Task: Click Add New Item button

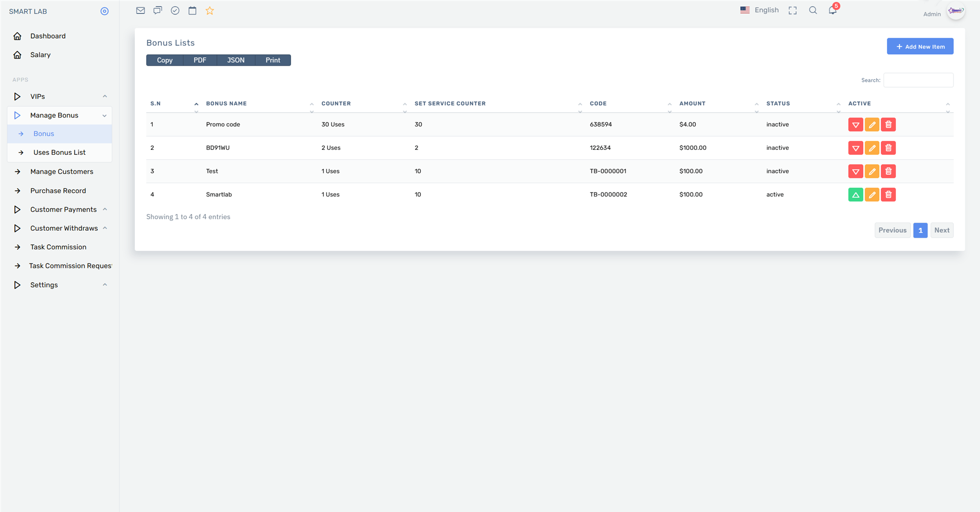Action: 920,47
